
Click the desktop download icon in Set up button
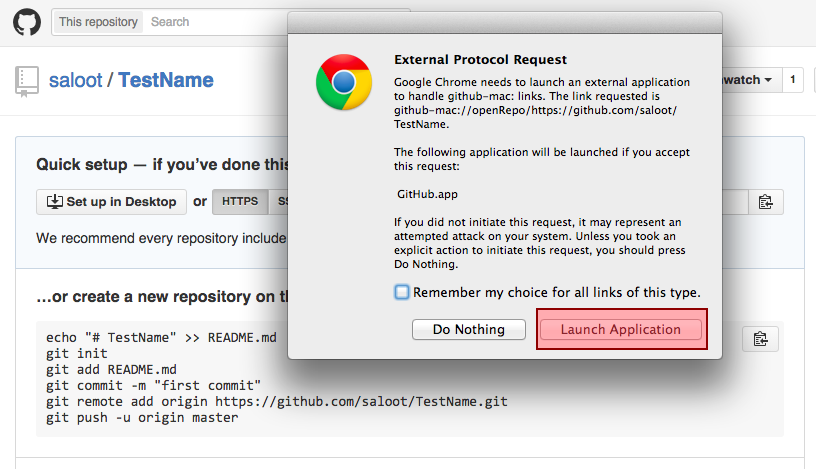53,202
